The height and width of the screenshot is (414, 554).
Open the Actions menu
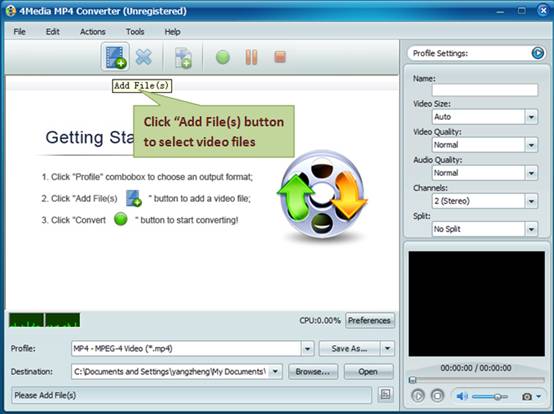pos(93,32)
